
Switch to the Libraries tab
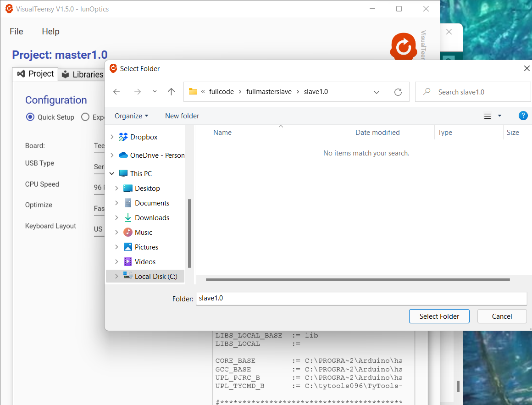coord(87,74)
